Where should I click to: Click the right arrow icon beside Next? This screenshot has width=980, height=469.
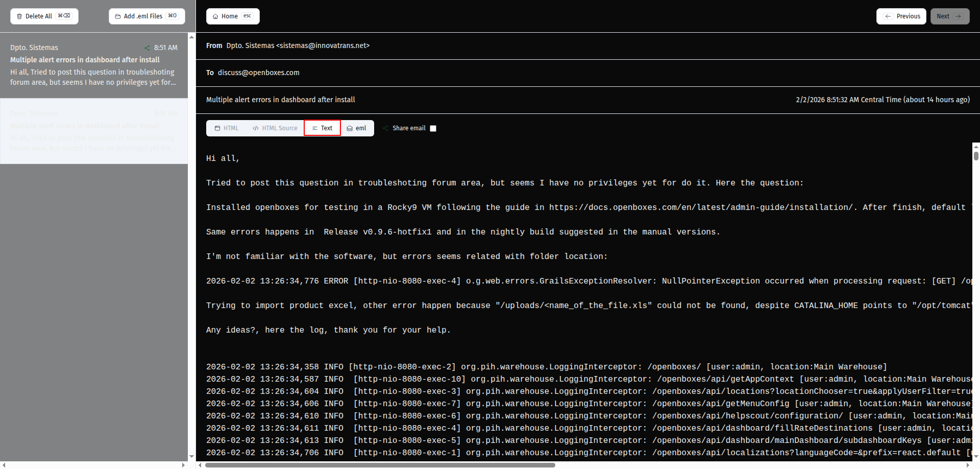coord(958,16)
